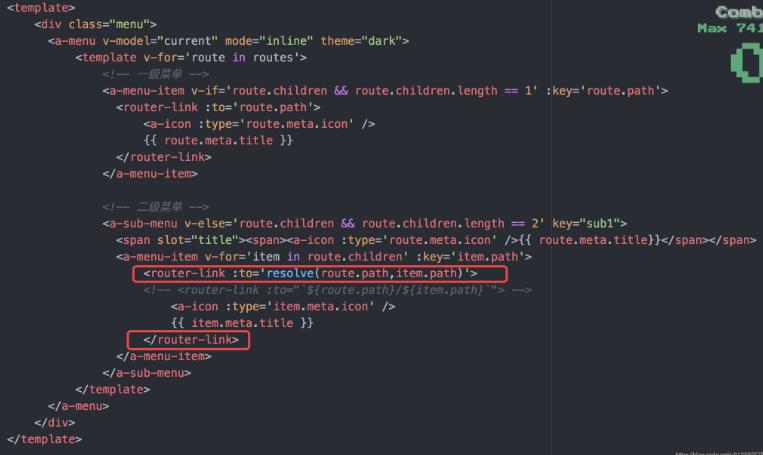The height and width of the screenshot is (455, 763).
Task: Click a-icon :type='item.meta.icon' line
Action: (283, 307)
